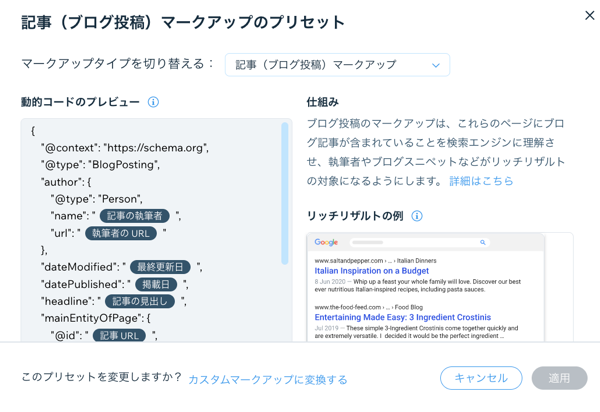This screenshot has height=412, width=600.
Task: Click the "@context" schema.org code line
Action: 125,148
